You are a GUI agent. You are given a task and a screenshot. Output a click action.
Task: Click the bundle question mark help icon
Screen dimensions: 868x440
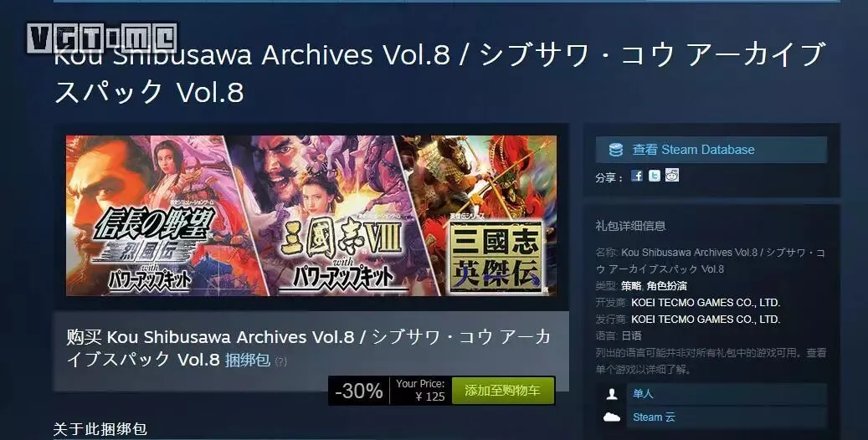[x=280, y=362]
